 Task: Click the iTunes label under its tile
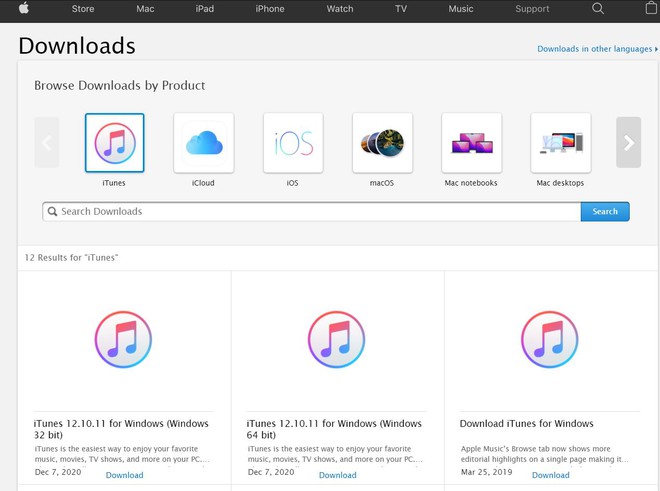pos(114,183)
